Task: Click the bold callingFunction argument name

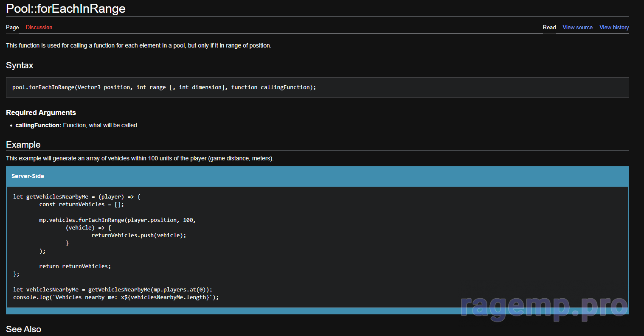Action: click(38, 126)
